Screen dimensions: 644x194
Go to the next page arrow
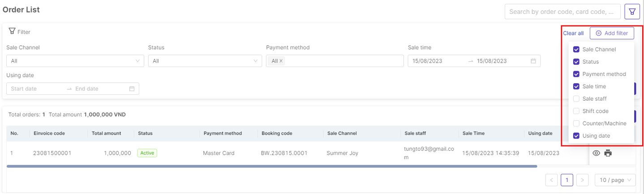[x=582, y=180]
